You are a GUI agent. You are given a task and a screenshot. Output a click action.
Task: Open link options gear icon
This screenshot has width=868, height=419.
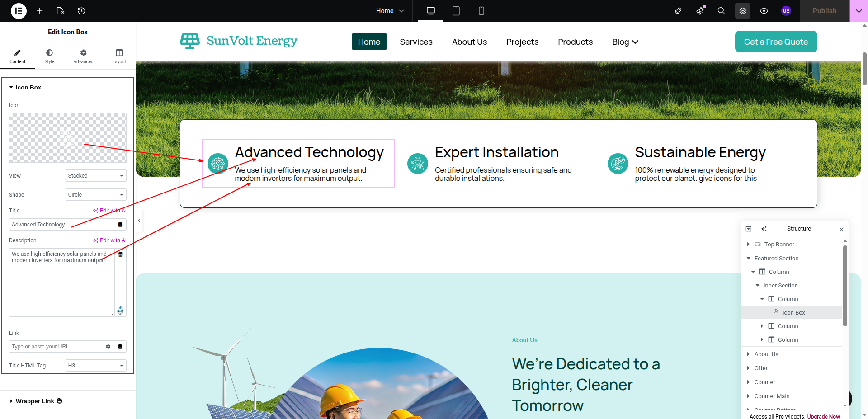coord(108,347)
